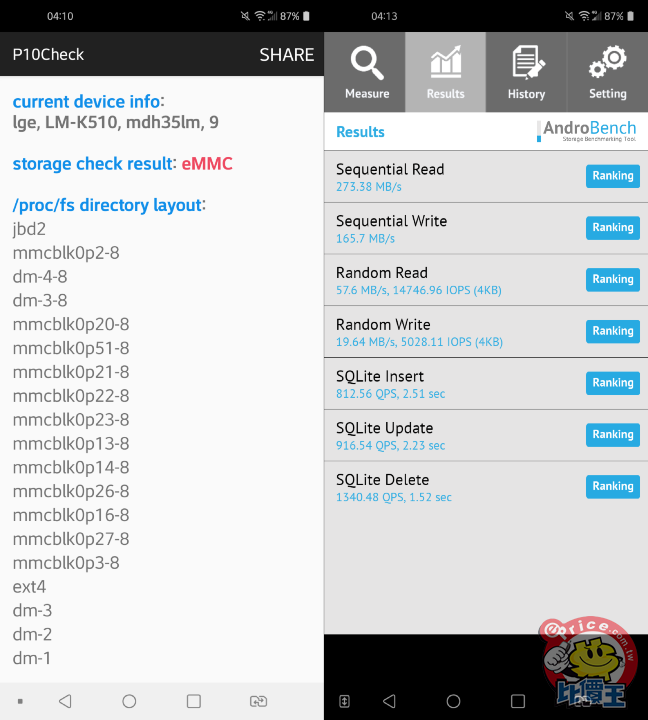Screen dimensions: 648x720
Task: Show Ranking for SQLite Delete
Action: click(612, 487)
